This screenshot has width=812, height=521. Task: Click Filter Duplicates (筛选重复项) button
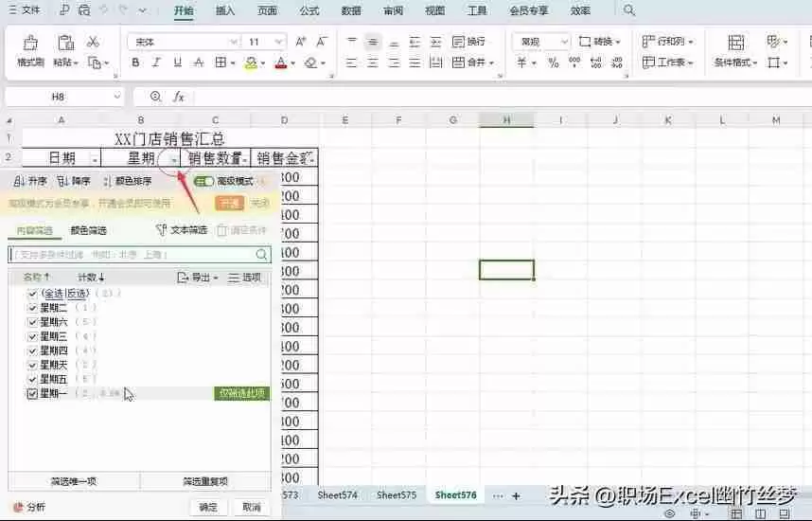[205, 481]
